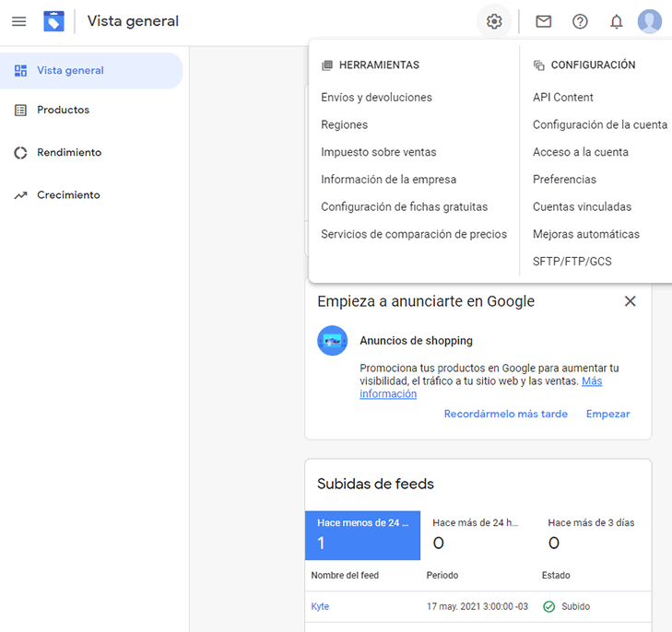This screenshot has height=632, width=672.
Task: Select the Hace más de 3 días tab
Action: pyautogui.click(x=594, y=535)
